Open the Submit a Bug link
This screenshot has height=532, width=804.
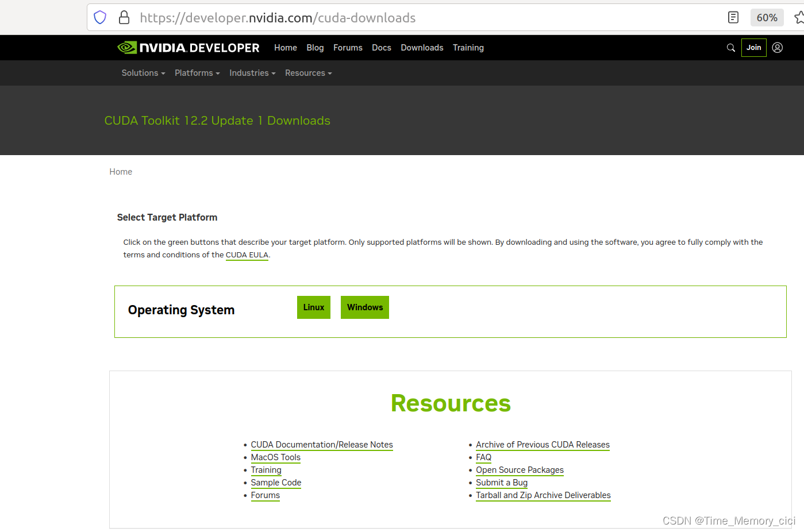pyautogui.click(x=502, y=483)
